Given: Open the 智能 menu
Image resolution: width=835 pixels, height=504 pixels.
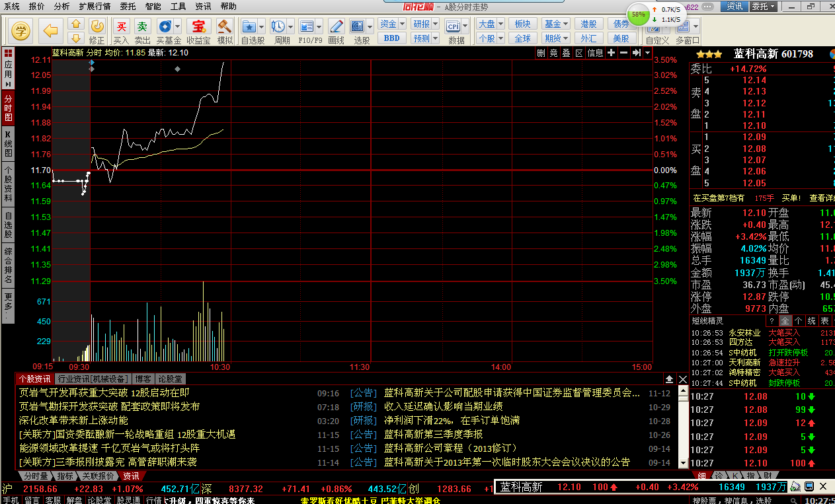Looking at the screenshot, I should point(153,6).
